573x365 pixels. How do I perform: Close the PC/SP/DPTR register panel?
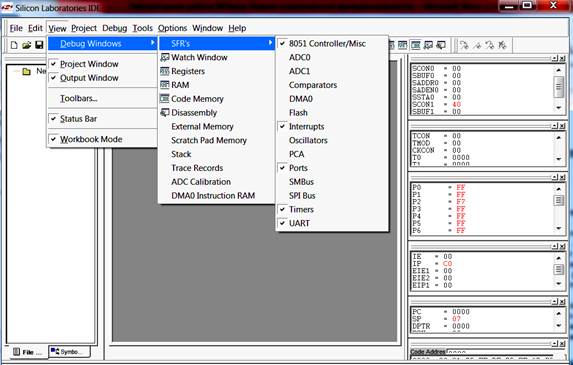[x=562, y=302]
